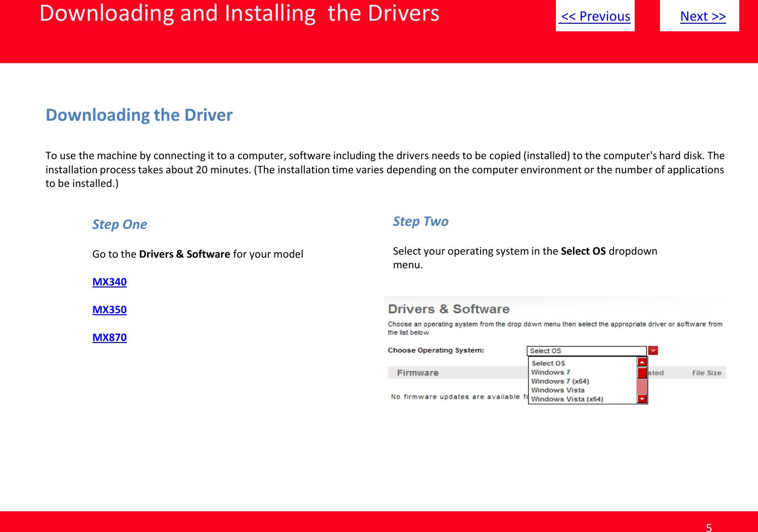
Task: Click the Firmware section header
Action: (x=418, y=373)
